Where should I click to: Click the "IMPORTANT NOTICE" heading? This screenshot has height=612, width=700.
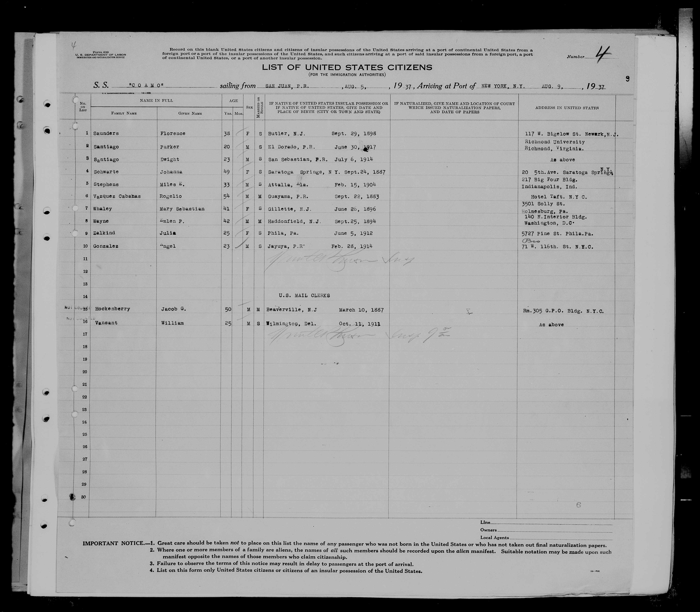(114, 543)
